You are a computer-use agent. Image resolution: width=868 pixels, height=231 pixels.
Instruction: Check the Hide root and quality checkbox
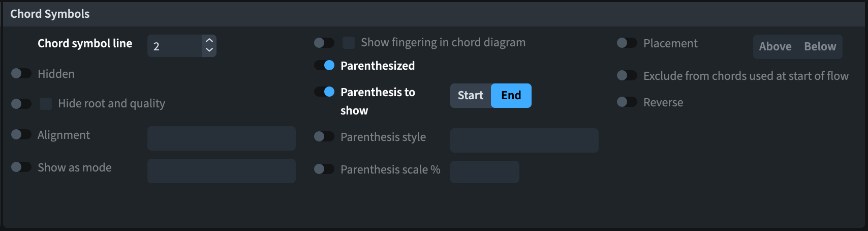pyautogui.click(x=46, y=104)
